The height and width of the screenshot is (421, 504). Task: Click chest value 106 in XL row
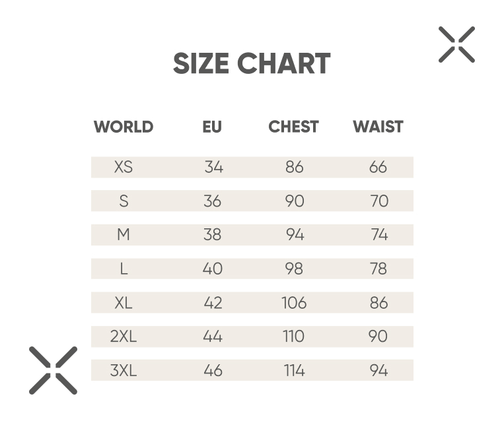click(x=294, y=302)
